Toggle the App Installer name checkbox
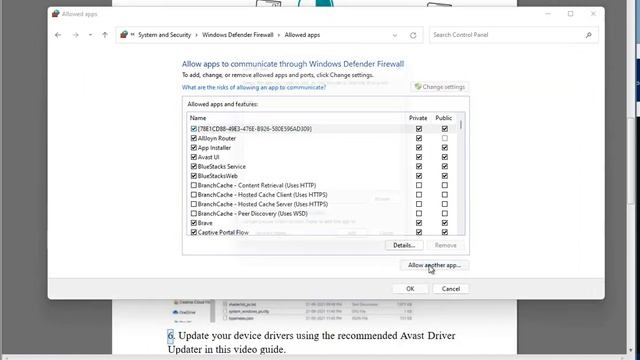The width and height of the screenshot is (640, 360). pyautogui.click(x=194, y=147)
